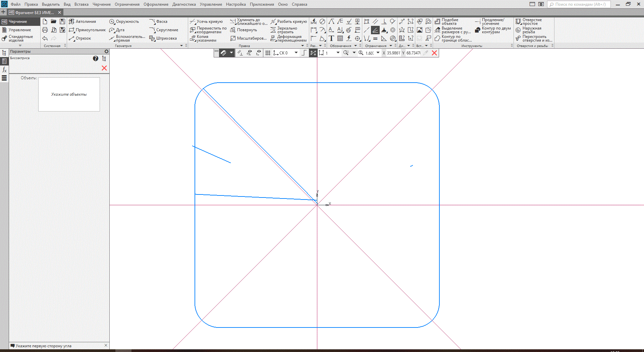Select the Автолиния tool
Screen dimensions: 644x352
pyautogui.click(x=83, y=21)
